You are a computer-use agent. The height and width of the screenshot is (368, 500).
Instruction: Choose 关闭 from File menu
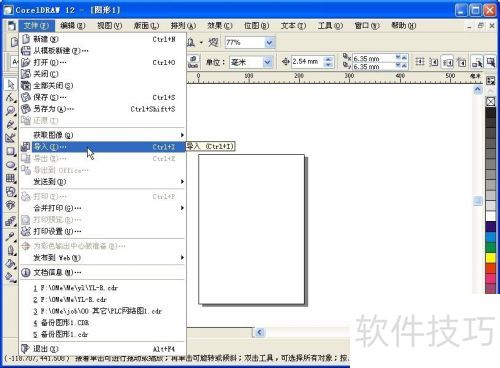tap(103, 74)
